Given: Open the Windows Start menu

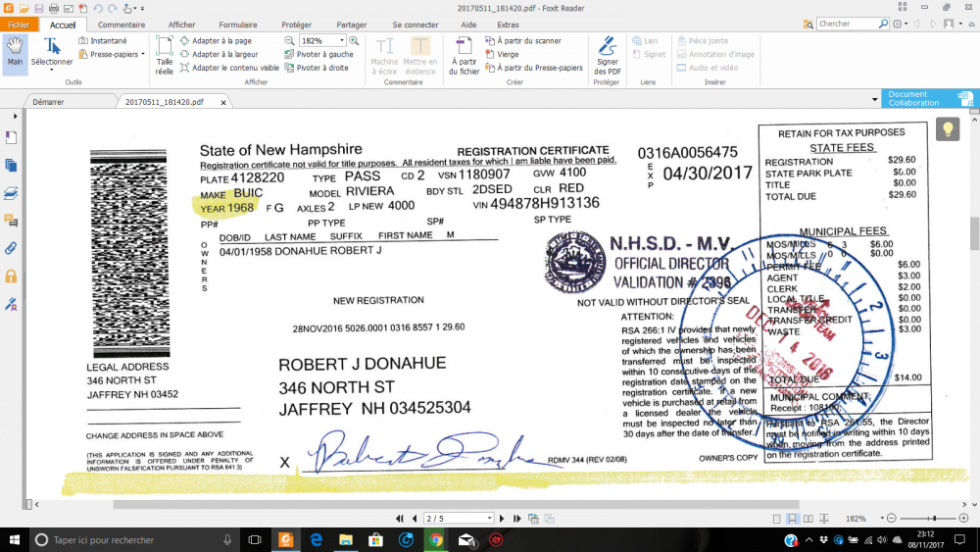Looking at the screenshot, I should (15, 539).
